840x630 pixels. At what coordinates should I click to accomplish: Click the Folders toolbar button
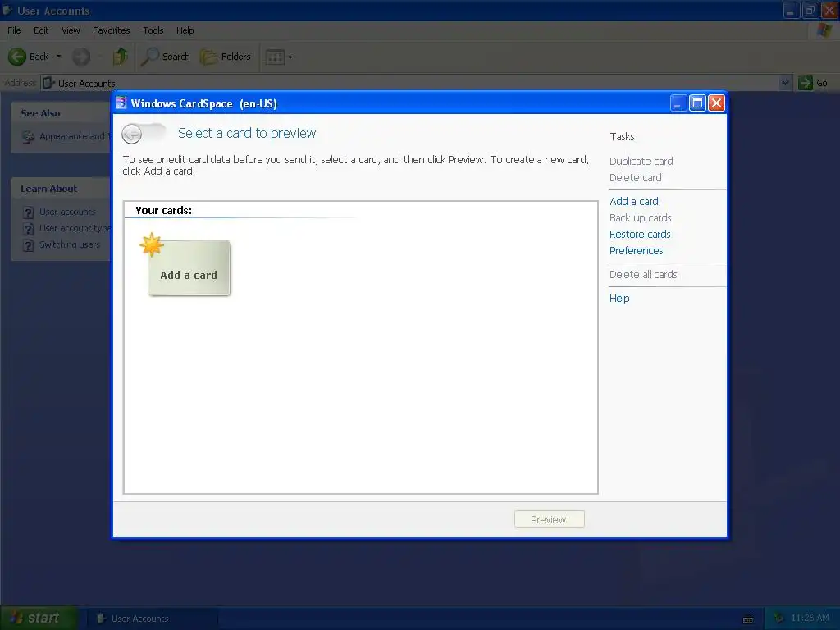pyautogui.click(x=226, y=57)
